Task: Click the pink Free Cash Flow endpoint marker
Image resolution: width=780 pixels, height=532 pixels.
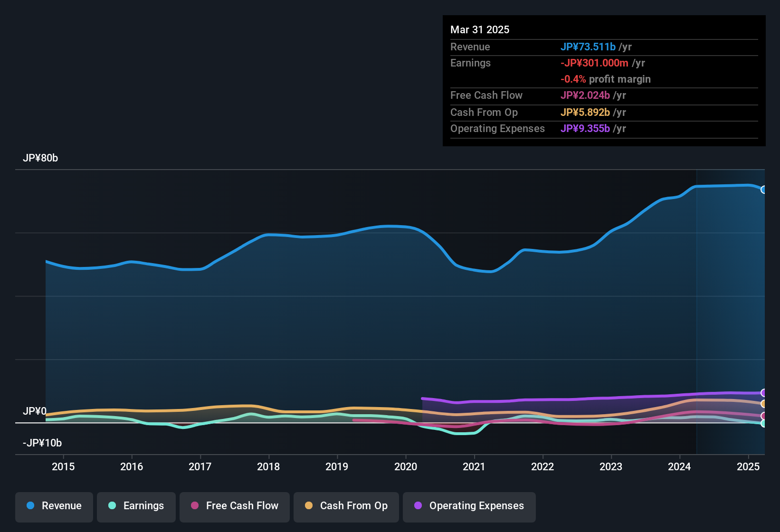Action: (764, 416)
